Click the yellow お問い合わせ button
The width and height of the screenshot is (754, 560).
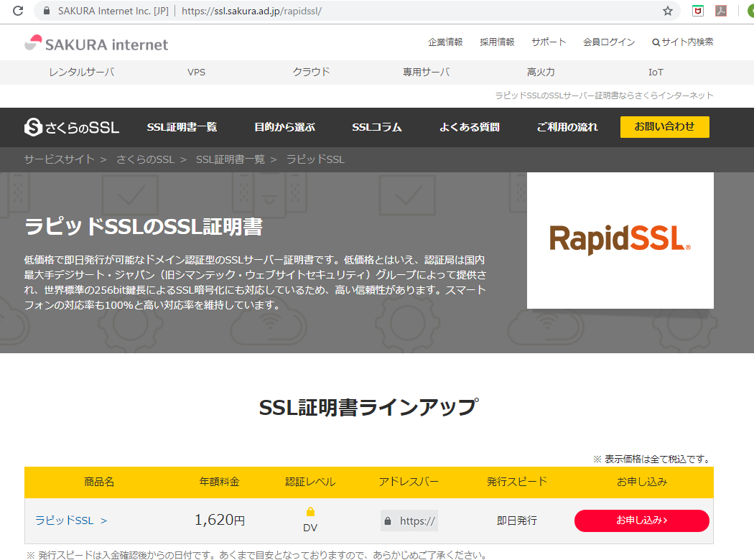point(664,127)
